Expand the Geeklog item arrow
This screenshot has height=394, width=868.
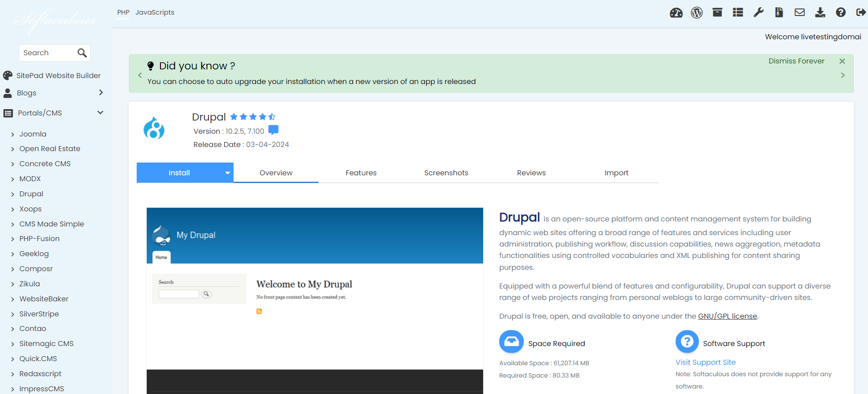point(13,254)
